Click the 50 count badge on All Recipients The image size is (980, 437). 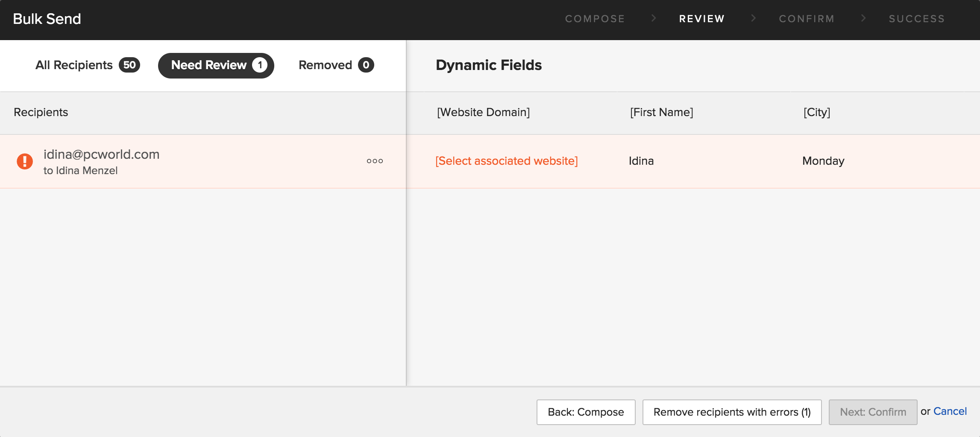pyautogui.click(x=129, y=65)
